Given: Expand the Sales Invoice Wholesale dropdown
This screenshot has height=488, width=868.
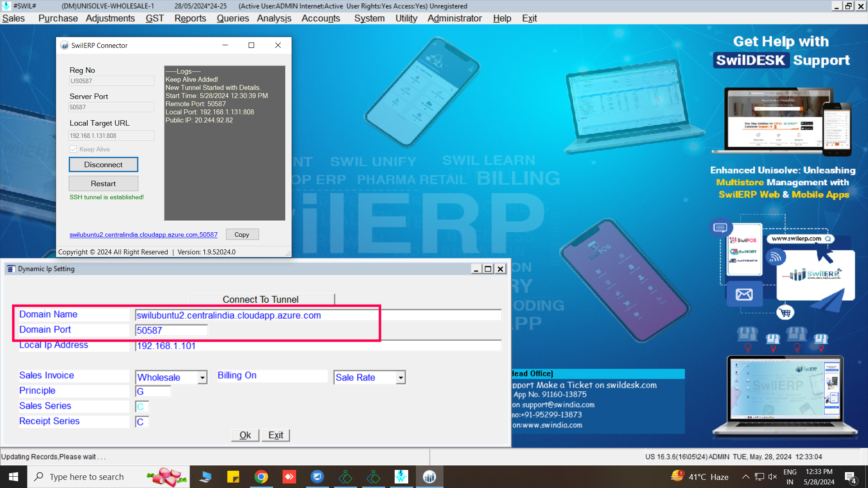Looking at the screenshot, I should tap(203, 377).
